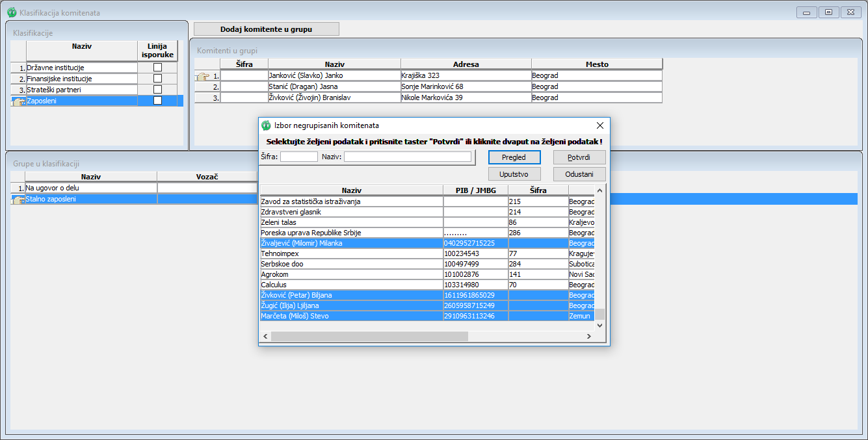
Task: Confirm selection with Potvrdi button
Action: [x=579, y=157]
